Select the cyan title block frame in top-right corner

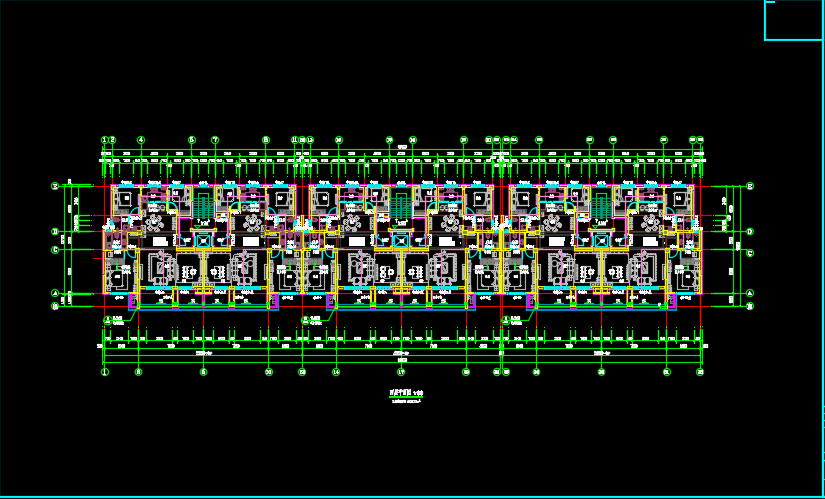tap(794, 21)
